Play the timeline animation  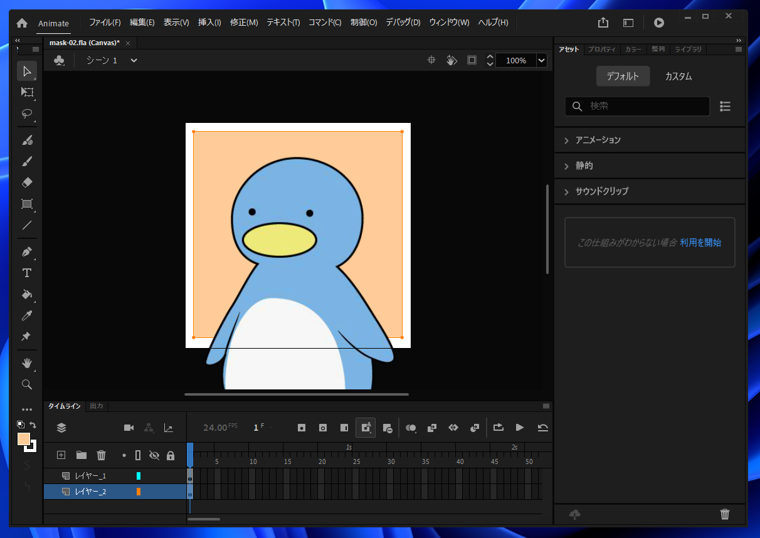[x=520, y=427]
